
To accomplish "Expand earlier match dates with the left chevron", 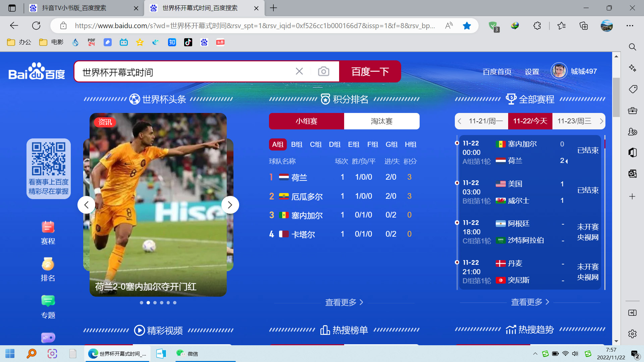I will pyautogui.click(x=460, y=121).
